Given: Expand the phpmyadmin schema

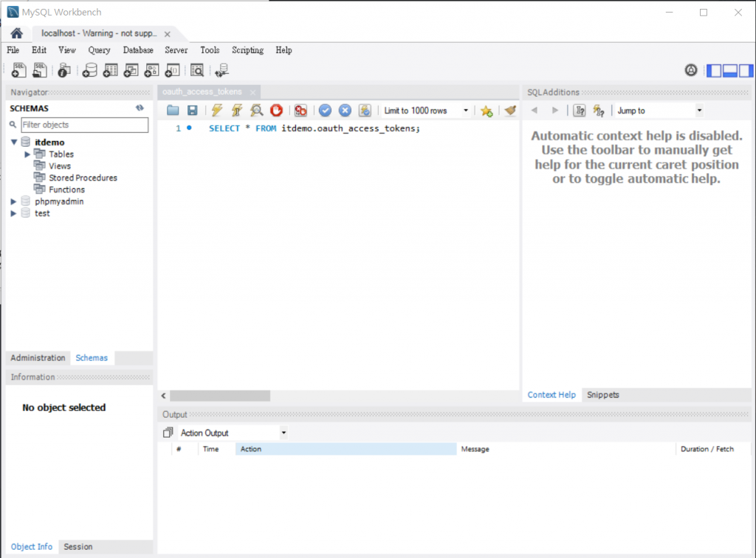Looking at the screenshot, I should pos(13,201).
